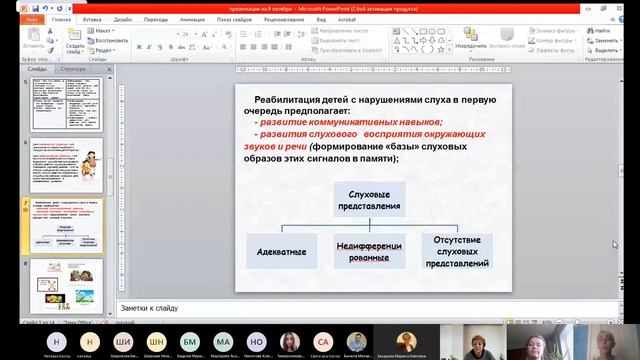Open the Рецензирование ribbon tab
This screenshot has width=640, height=360.
pyautogui.click(x=284, y=19)
